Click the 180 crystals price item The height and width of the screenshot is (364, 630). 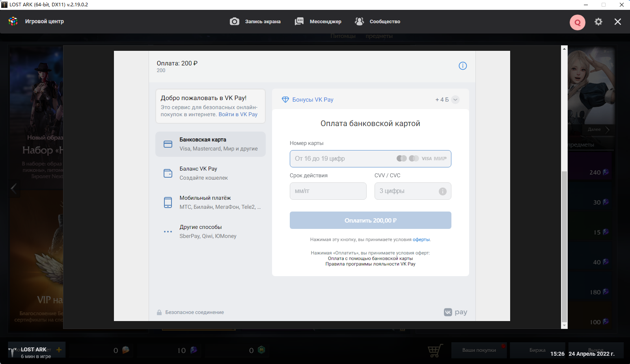(590, 292)
